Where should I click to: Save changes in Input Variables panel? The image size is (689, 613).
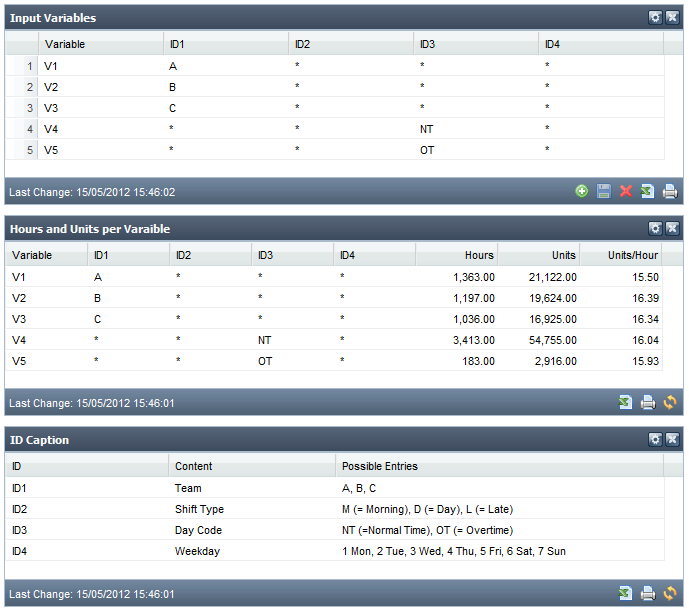tap(604, 191)
